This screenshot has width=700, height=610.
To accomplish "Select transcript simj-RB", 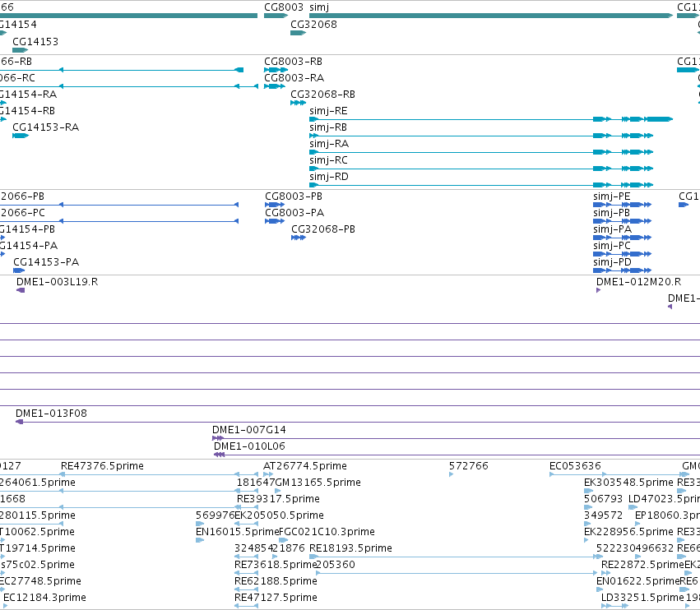I will (x=481, y=136).
